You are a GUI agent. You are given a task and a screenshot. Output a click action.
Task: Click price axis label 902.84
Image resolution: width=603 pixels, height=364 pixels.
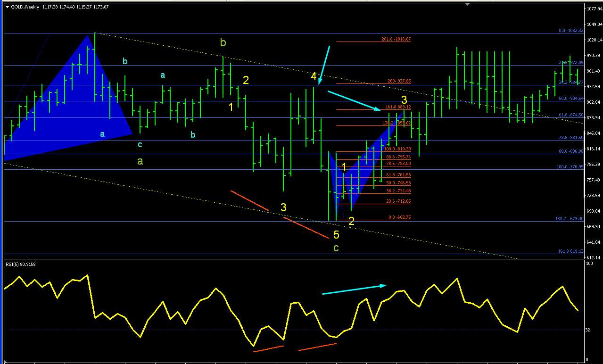click(593, 102)
